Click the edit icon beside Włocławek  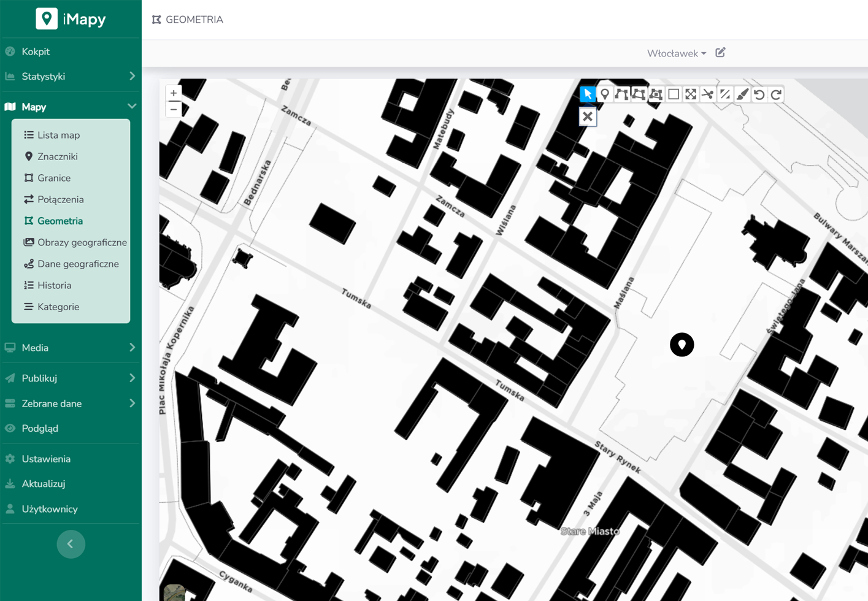click(720, 53)
